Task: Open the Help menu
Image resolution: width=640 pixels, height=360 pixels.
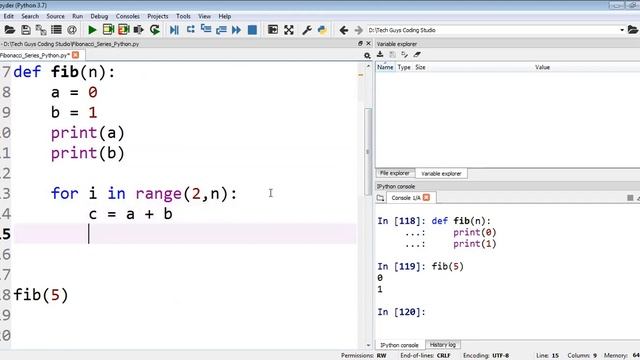Action: coord(224,16)
